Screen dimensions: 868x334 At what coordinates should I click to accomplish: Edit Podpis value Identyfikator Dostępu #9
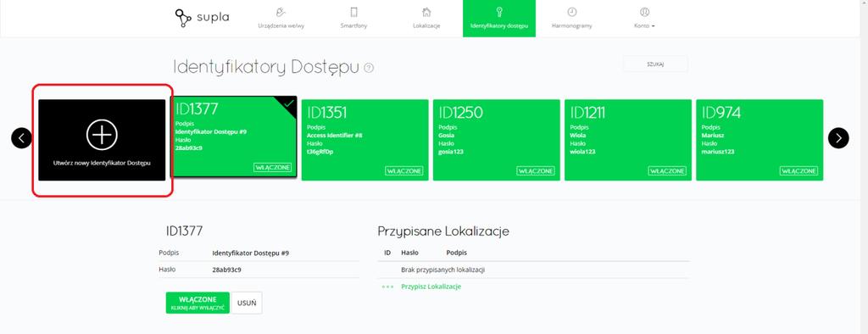coord(251,253)
